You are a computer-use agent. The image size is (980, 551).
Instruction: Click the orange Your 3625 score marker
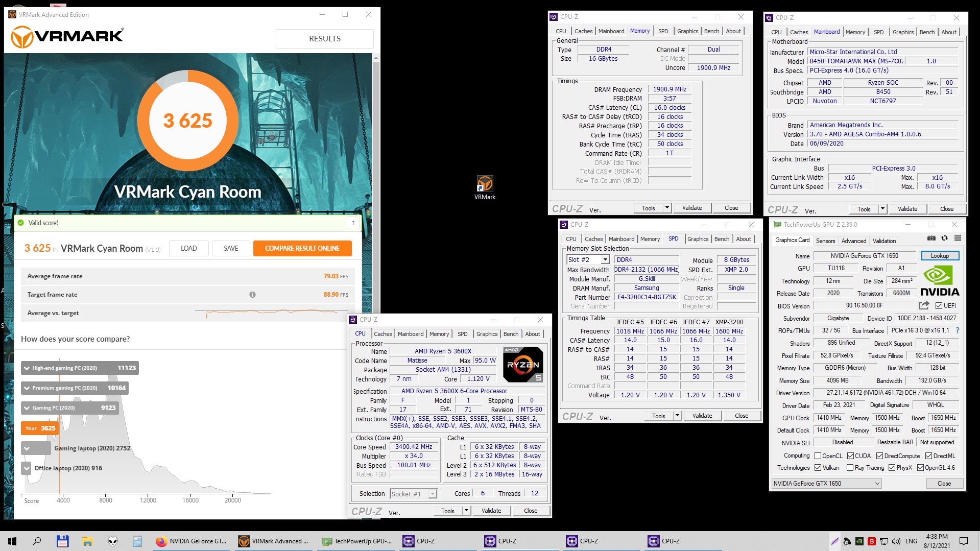click(40, 428)
